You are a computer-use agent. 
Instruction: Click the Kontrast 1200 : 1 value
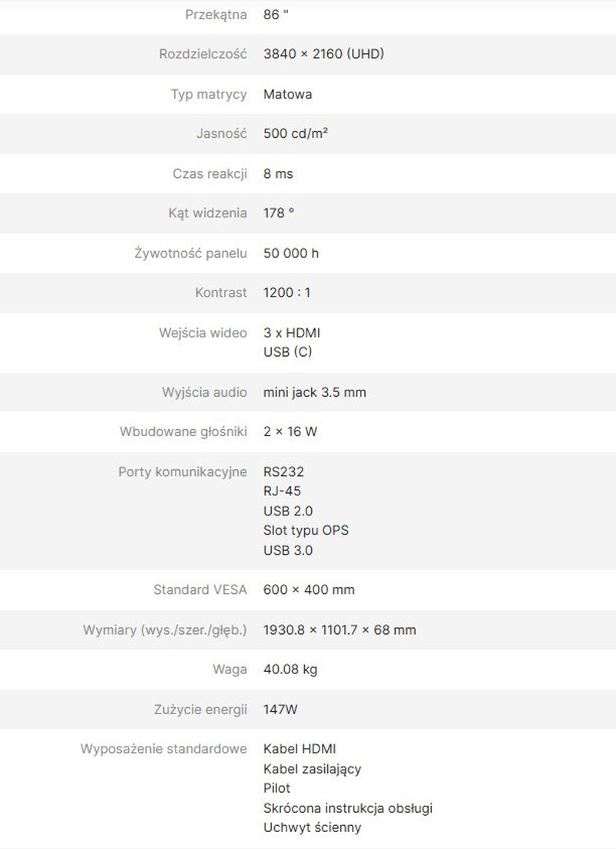tap(287, 293)
